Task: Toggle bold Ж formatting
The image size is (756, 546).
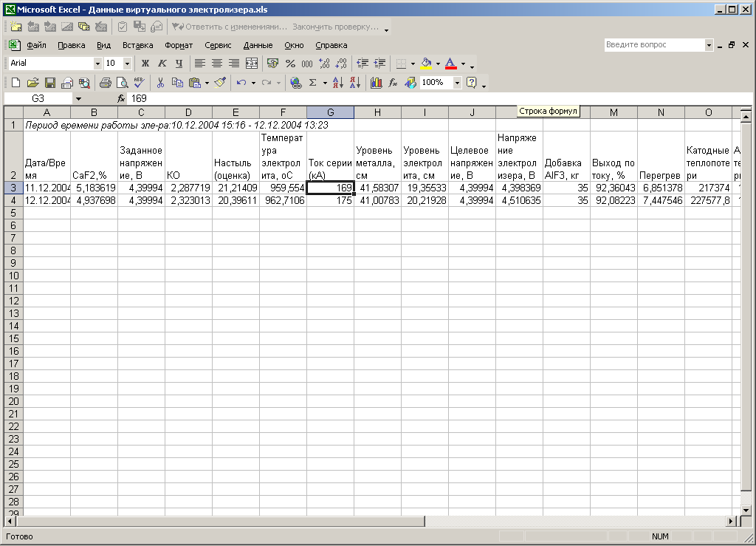Action: click(145, 64)
